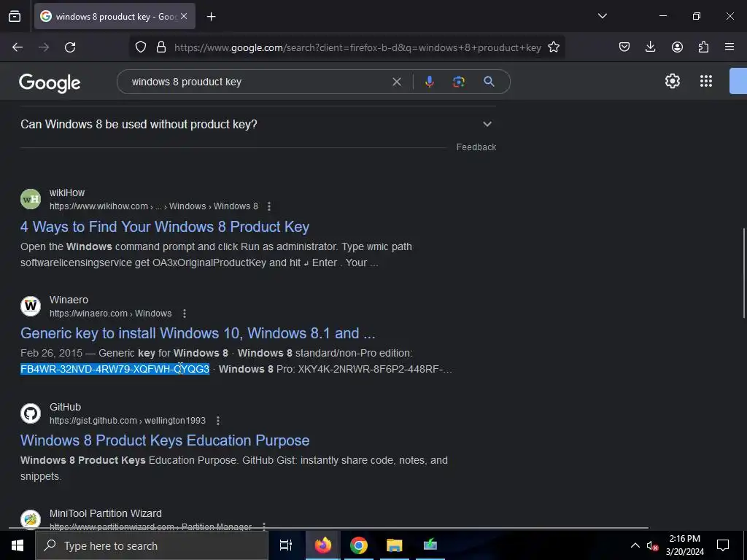Open Task View on taskbar

click(x=285, y=545)
